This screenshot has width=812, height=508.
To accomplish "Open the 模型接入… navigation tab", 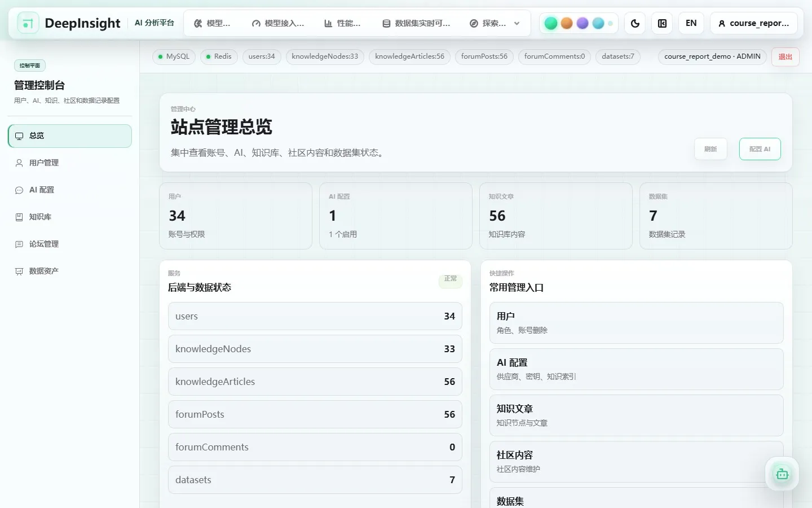I will pos(277,23).
